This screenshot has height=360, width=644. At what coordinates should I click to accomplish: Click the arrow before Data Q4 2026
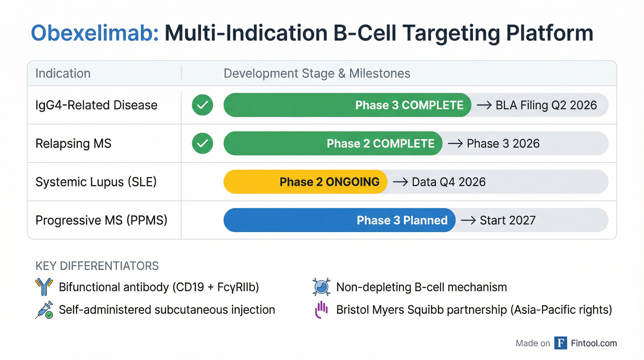[x=400, y=182]
